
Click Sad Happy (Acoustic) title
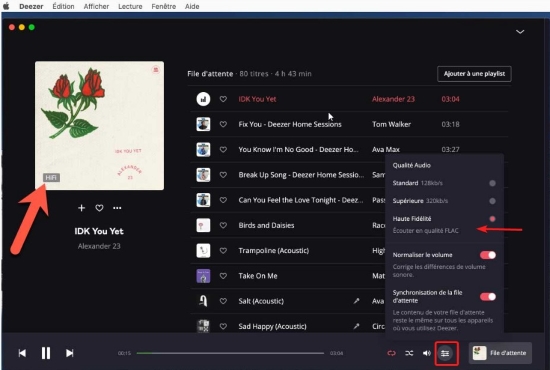tap(273, 327)
